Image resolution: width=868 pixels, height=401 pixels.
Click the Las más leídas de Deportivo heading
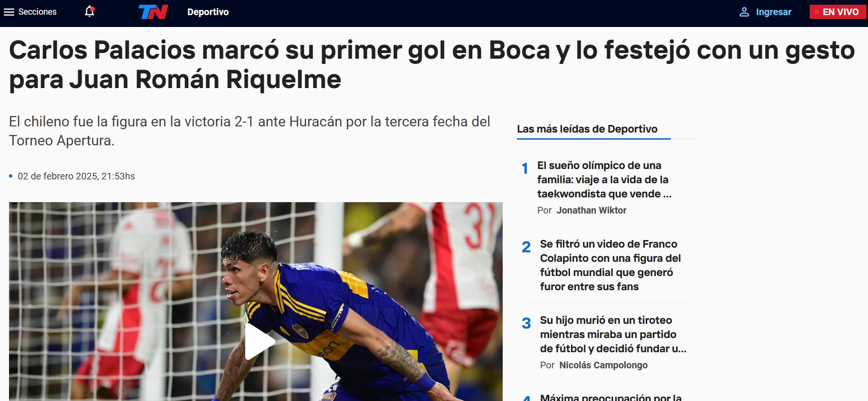(587, 129)
